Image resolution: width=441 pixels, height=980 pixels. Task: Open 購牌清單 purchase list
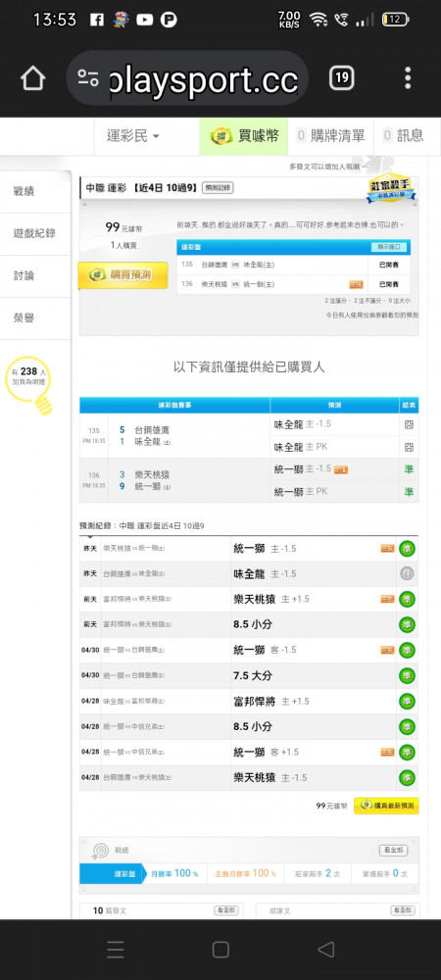(x=331, y=135)
